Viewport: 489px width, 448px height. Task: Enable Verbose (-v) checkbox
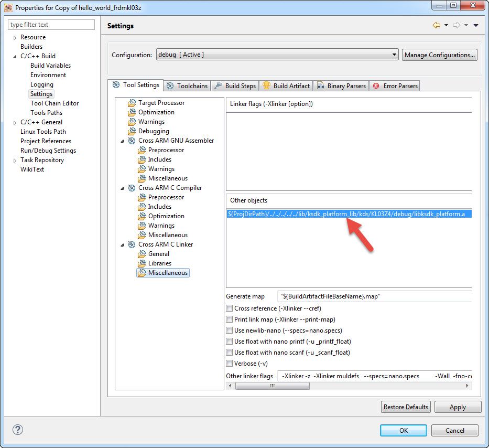[x=230, y=364]
